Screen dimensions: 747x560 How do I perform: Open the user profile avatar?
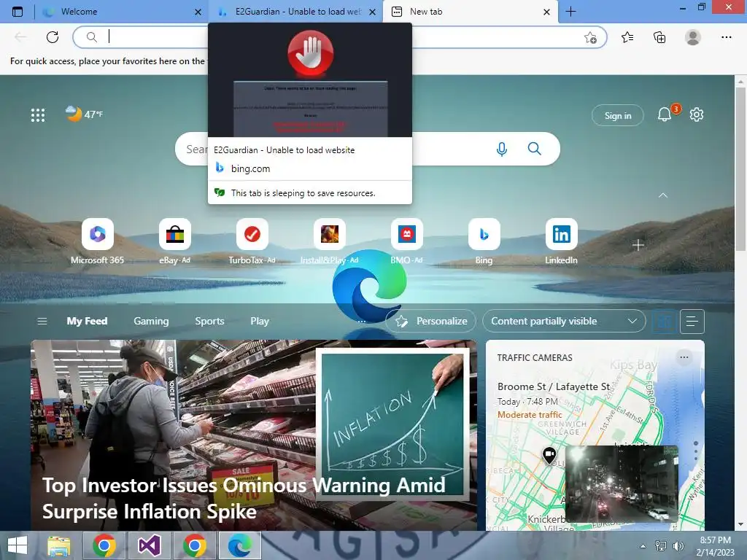tap(693, 37)
